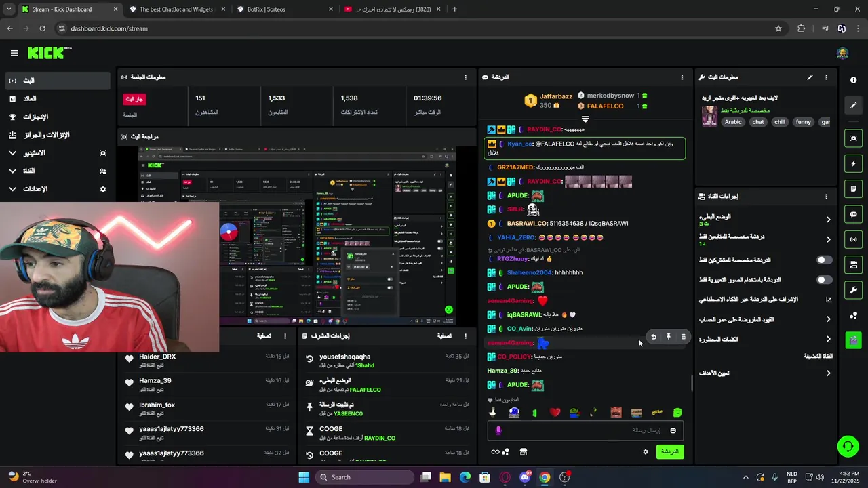This screenshot has width=868, height=488.
Task: Open chat settings gear near the send button
Action: coord(645,452)
